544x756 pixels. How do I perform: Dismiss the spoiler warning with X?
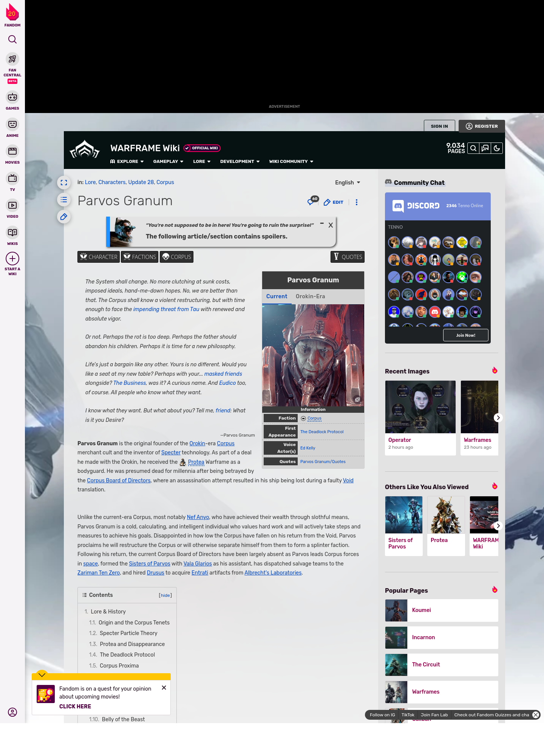(331, 225)
